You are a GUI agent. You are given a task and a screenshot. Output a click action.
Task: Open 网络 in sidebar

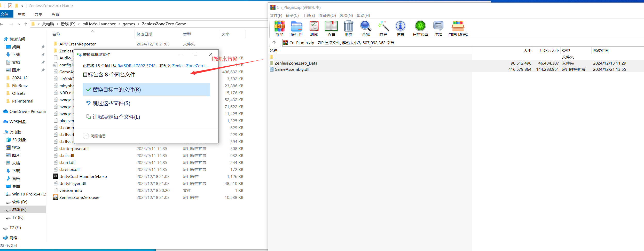pyautogui.click(x=11, y=238)
